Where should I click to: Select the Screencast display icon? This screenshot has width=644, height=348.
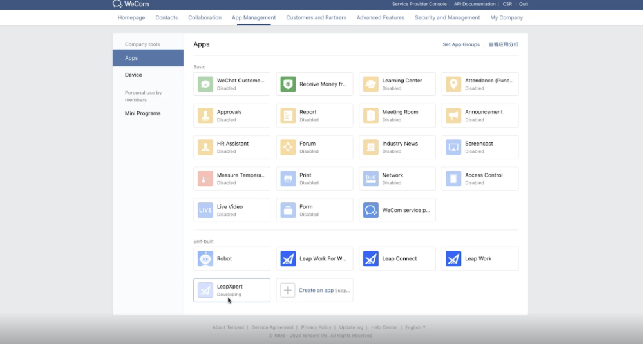click(x=453, y=147)
